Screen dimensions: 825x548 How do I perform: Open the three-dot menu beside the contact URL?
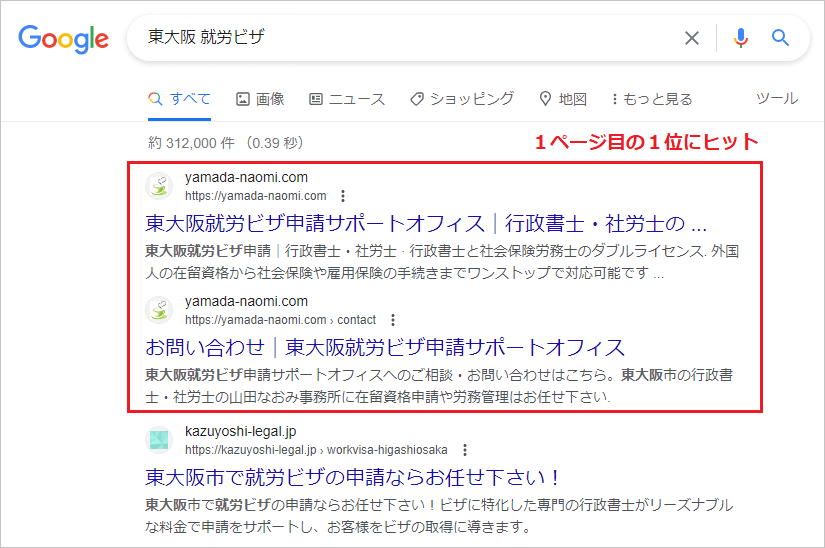(393, 320)
